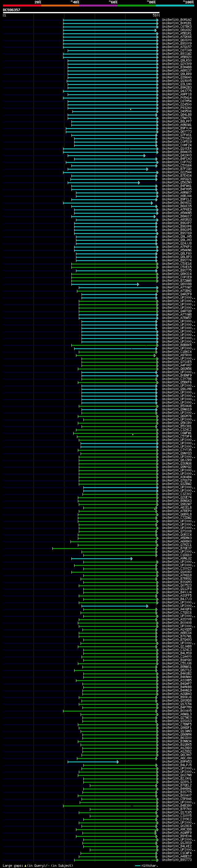Screen dimensions: 197x868
Task: Click hit label UniRef100_Q8H3I4
Action: point(177,274)
